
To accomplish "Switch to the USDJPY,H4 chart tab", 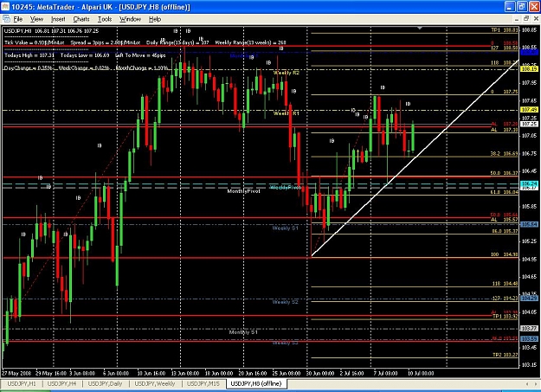I will coord(62,383).
